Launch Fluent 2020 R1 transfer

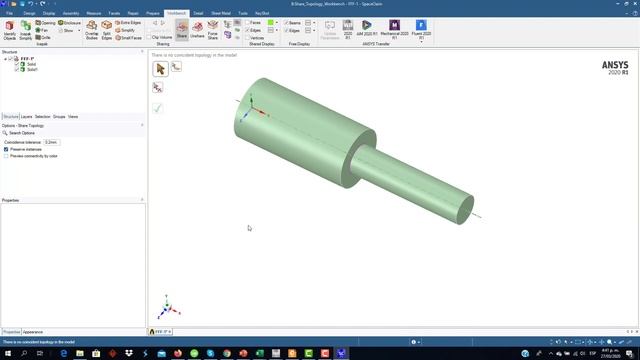tap(421, 29)
